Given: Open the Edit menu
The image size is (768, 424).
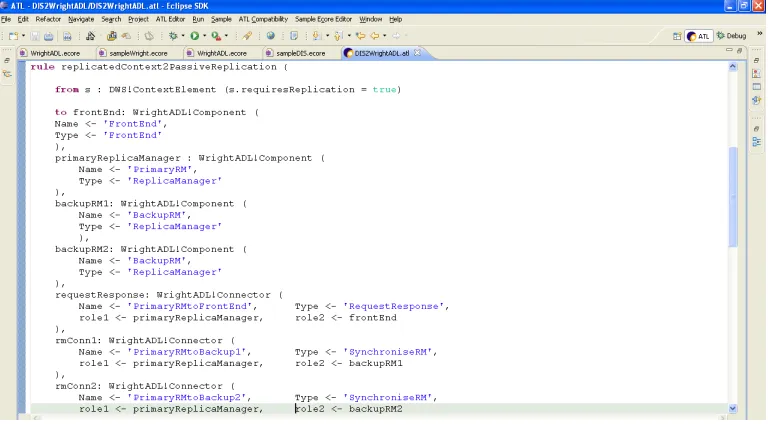Looking at the screenshot, I should tap(23, 19).
